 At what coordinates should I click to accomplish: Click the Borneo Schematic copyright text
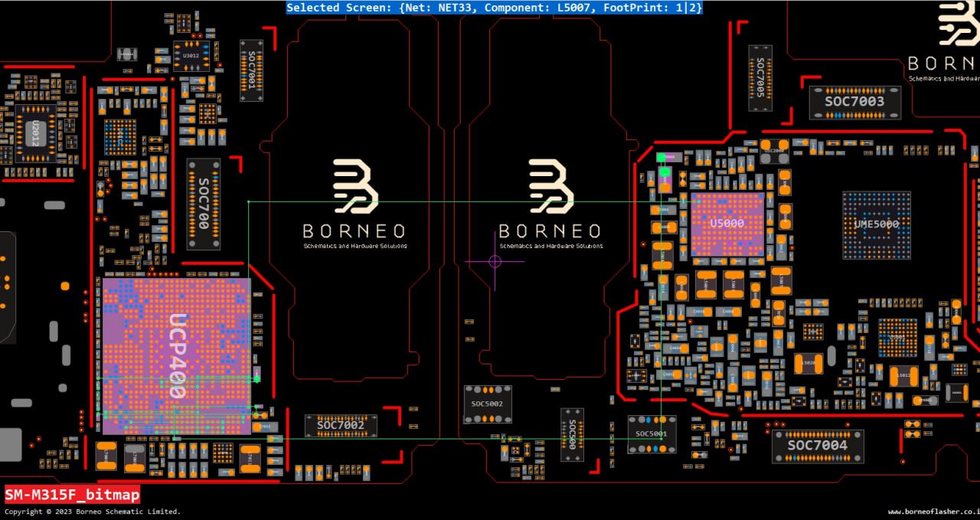pyautogui.click(x=93, y=512)
